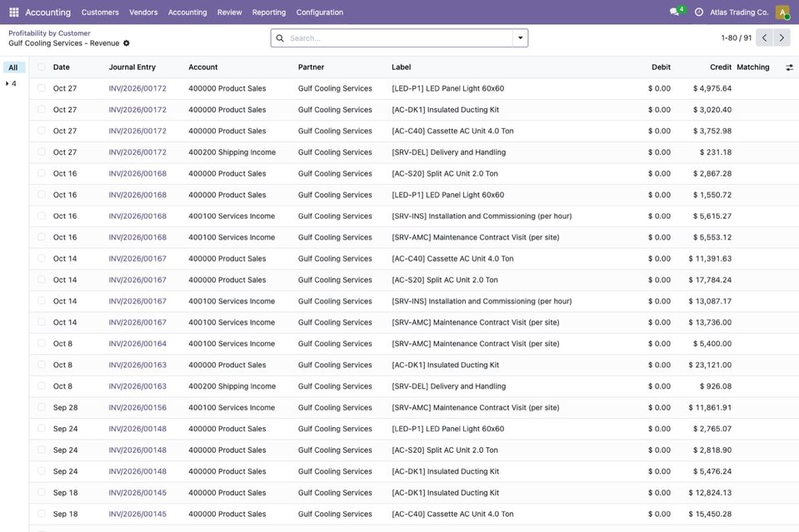799x532 pixels.
Task: Go to next page arrow
Action: coord(782,37)
